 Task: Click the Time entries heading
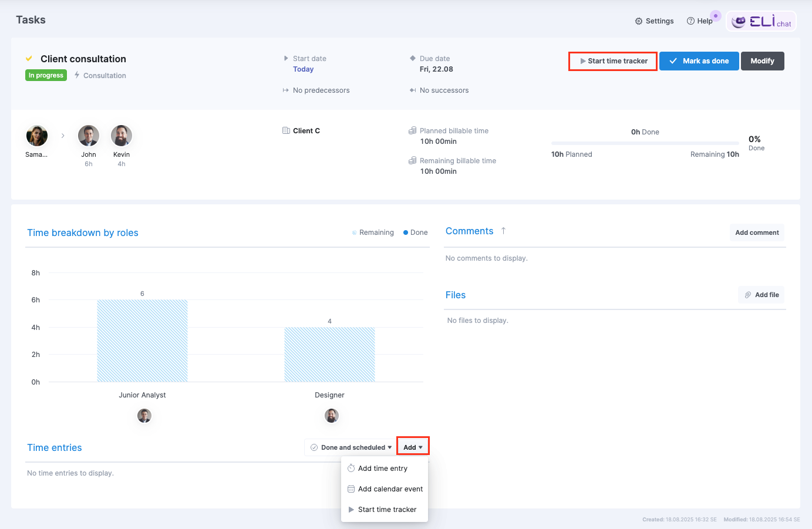pos(55,448)
